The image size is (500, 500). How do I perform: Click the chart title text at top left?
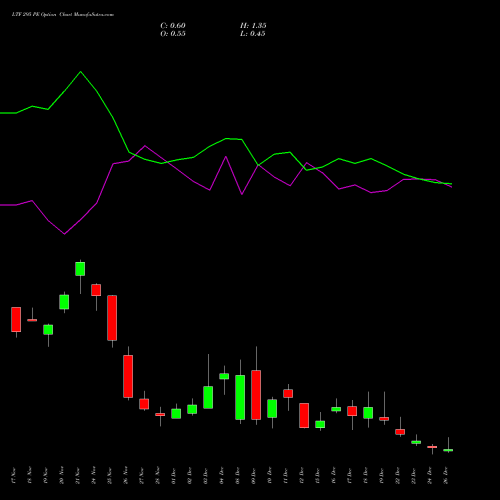tap(63, 15)
